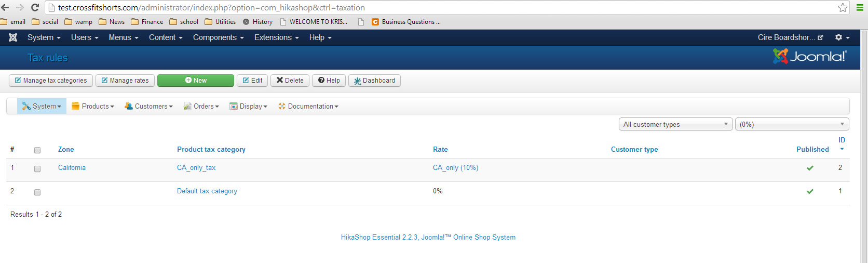Open the WELCOME TO KRIS bookmark
Screen dimensions: 868x263
(314, 22)
